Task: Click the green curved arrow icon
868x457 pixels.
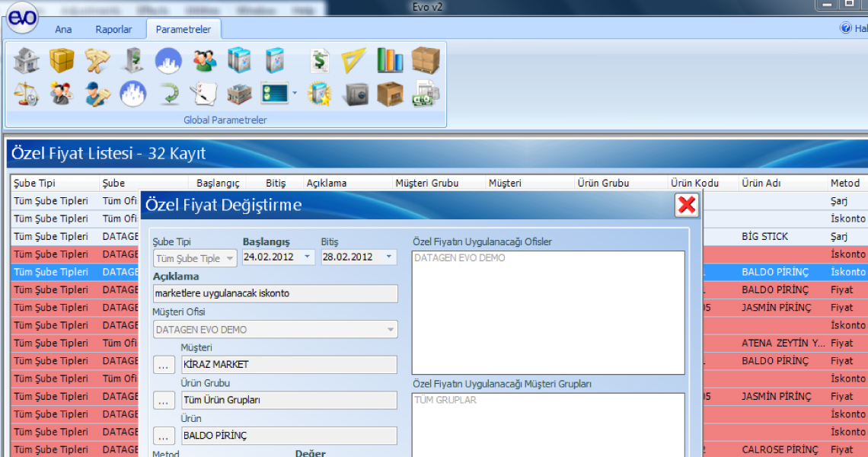Action: pyautogui.click(x=168, y=94)
